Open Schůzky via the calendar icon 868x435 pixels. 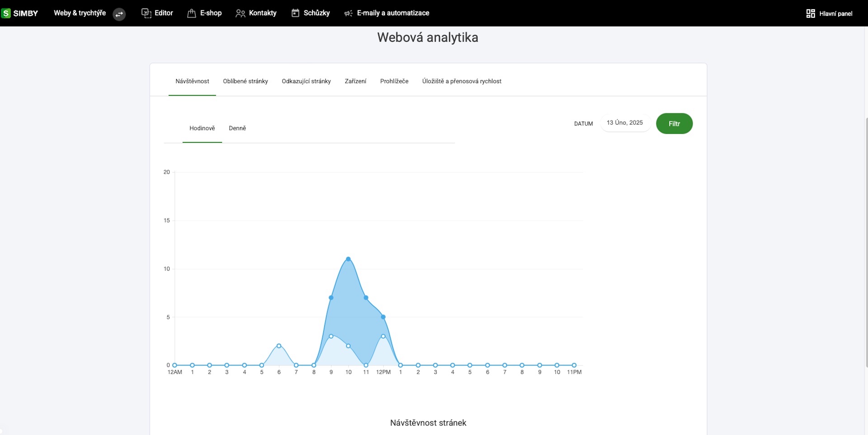click(295, 13)
